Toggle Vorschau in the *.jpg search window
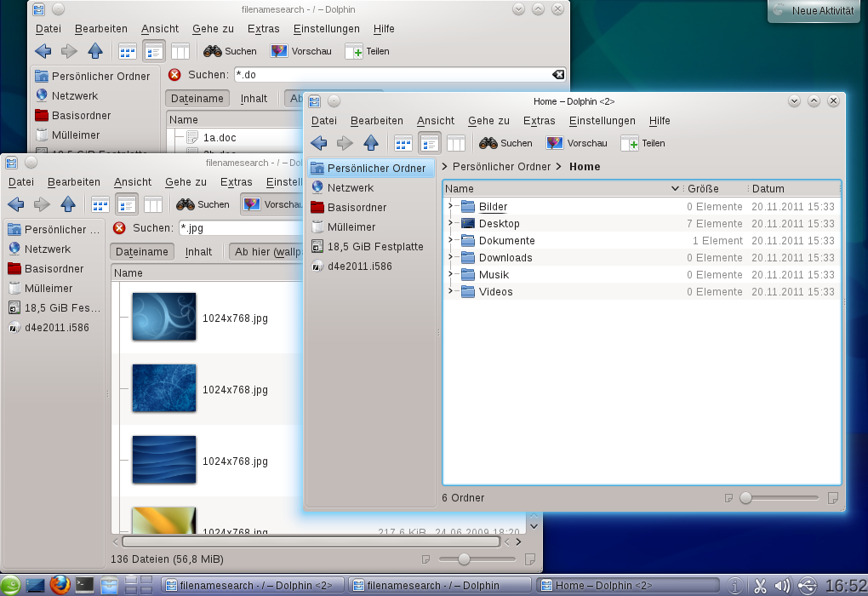Screen dimensions: 868x596 point(273,204)
